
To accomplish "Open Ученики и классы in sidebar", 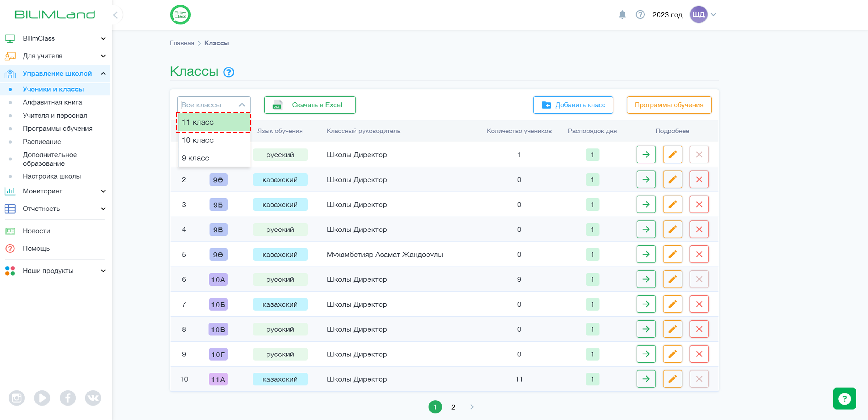I will tap(53, 89).
